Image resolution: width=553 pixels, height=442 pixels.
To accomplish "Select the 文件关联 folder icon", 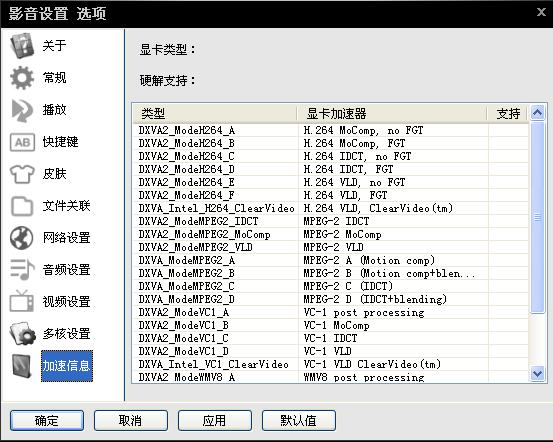I will (x=22, y=206).
